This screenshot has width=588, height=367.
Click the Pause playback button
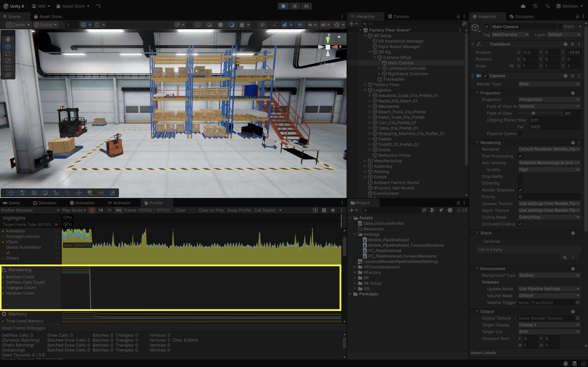[x=295, y=6]
